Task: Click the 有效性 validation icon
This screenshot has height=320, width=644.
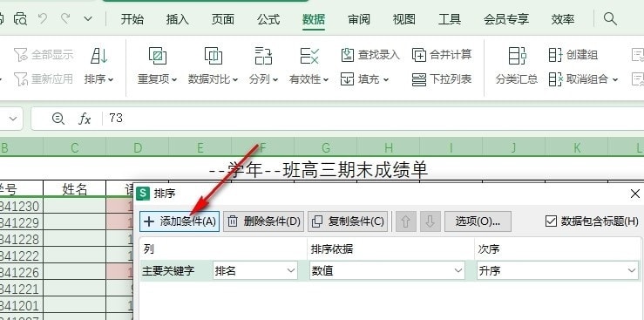Action: (x=309, y=56)
